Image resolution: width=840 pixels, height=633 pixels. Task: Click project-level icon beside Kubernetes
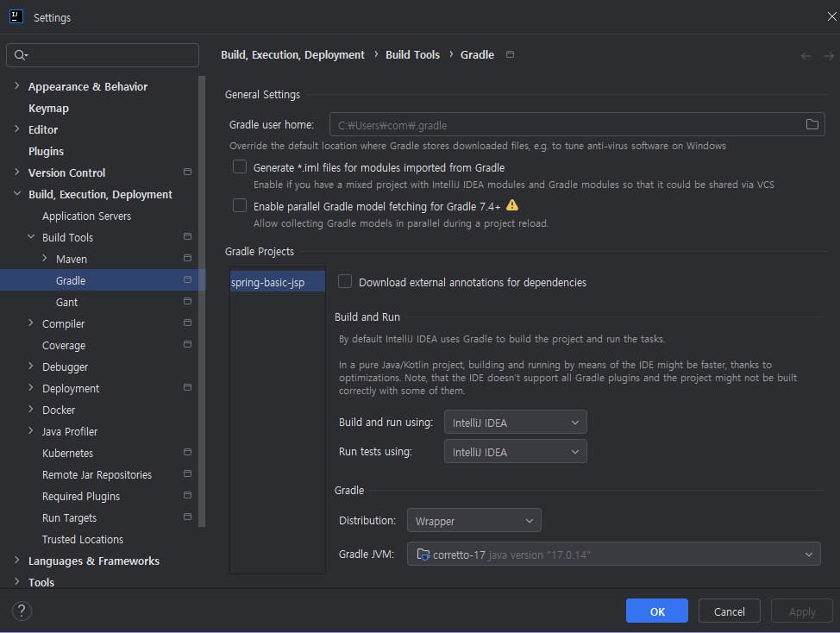coord(187,453)
